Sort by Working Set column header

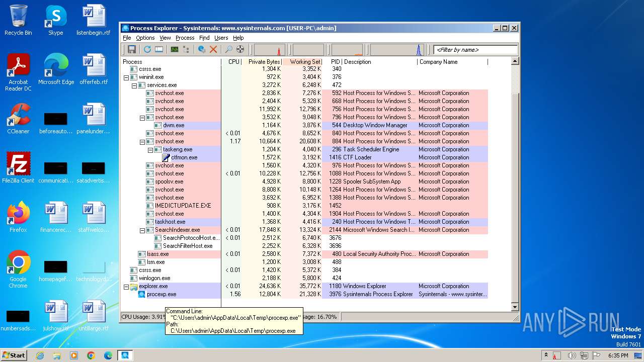tap(302, 62)
